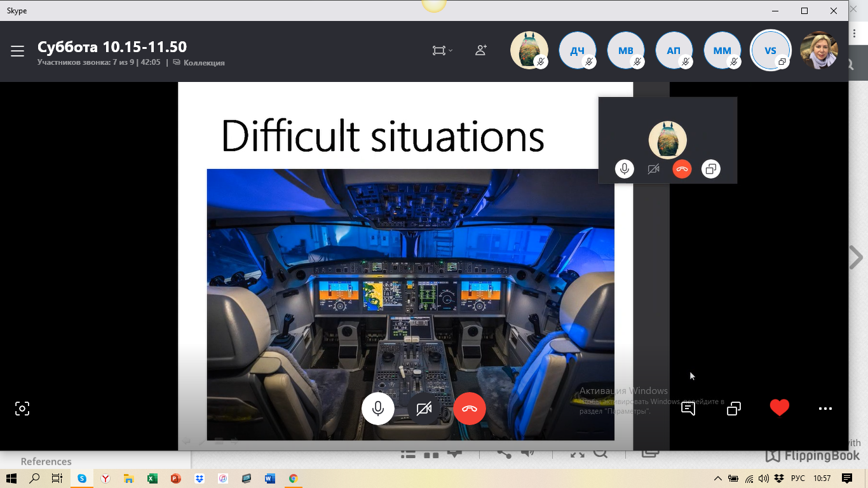Open PowerPoint from the taskbar
Image resolution: width=868 pixels, height=488 pixels.
(176, 478)
